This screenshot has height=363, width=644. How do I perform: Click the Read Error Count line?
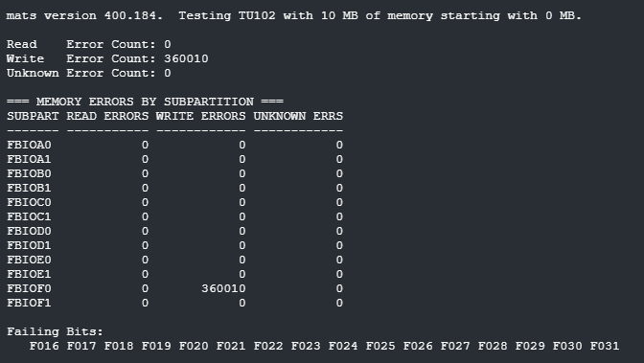pos(89,44)
